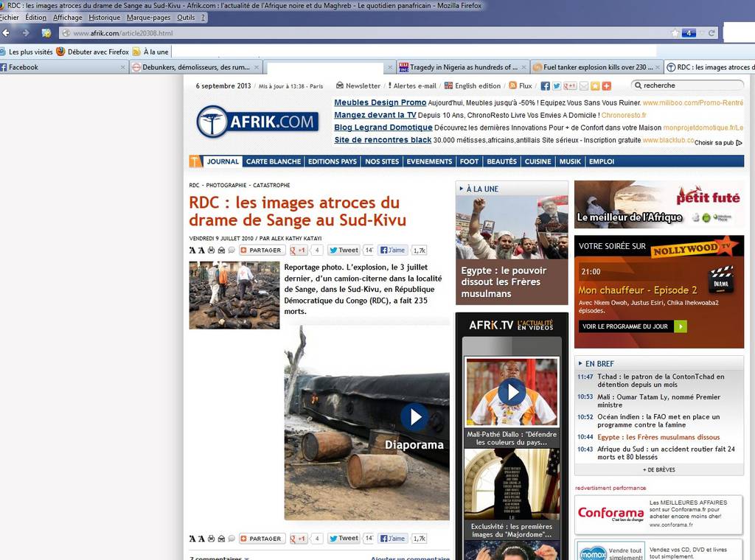Click the J'aime button below the Diaporama image
This screenshot has height=560, width=755.
393,539
